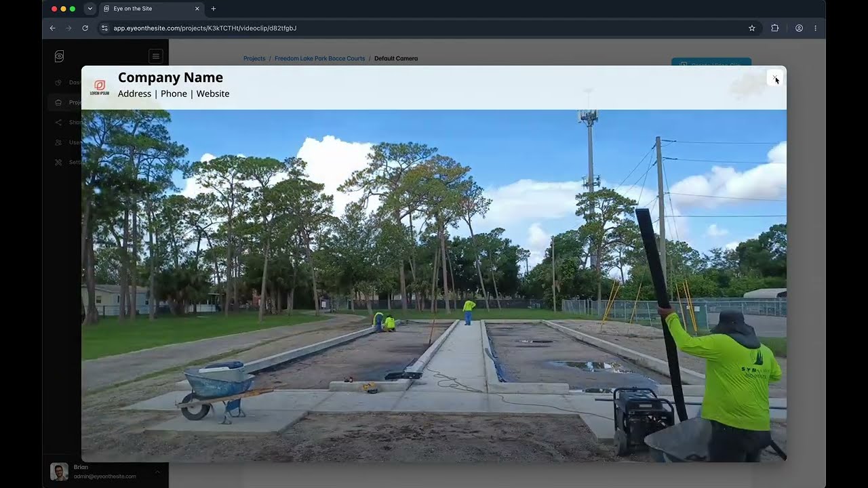Reload the page

pos(85,28)
